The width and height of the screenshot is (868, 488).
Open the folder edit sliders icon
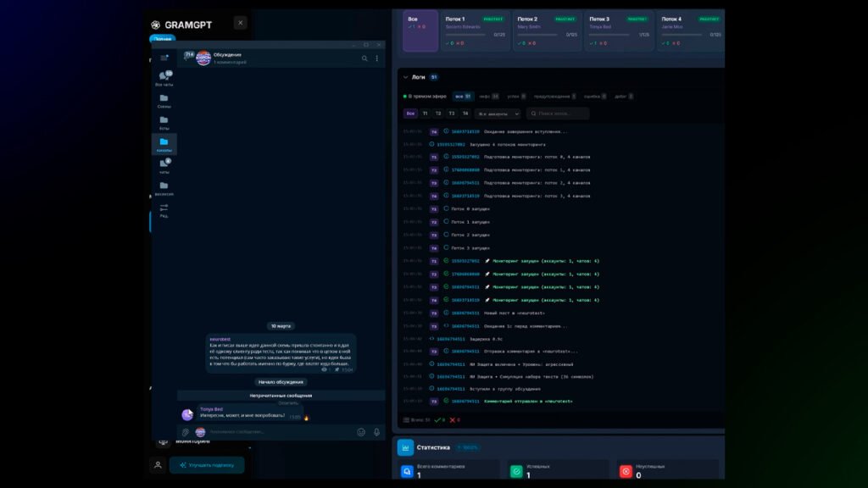164,210
